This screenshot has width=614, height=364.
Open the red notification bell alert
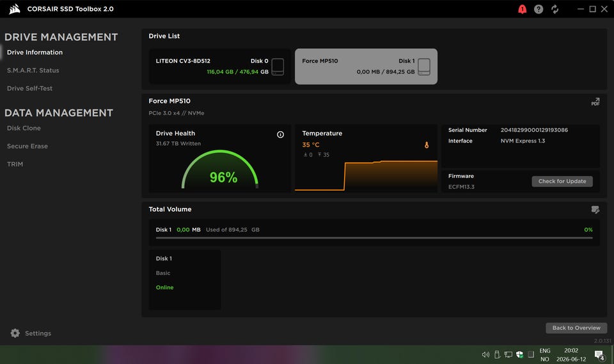(522, 9)
